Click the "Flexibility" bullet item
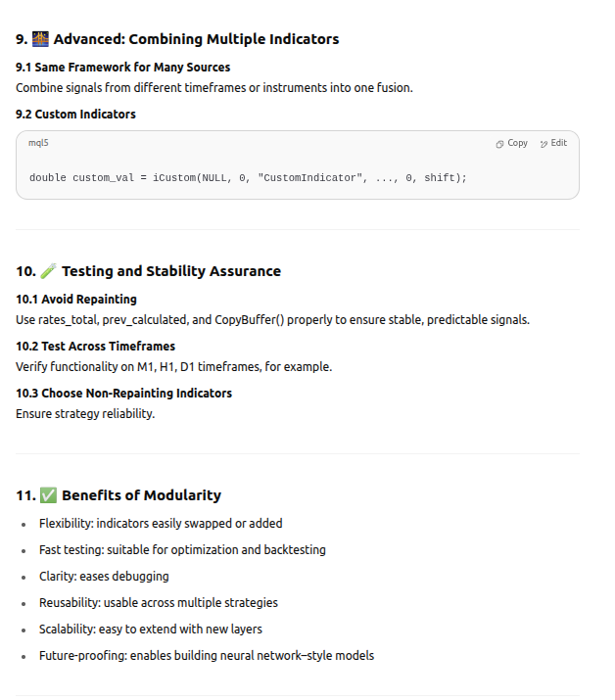615x700 pixels. coord(161,524)
